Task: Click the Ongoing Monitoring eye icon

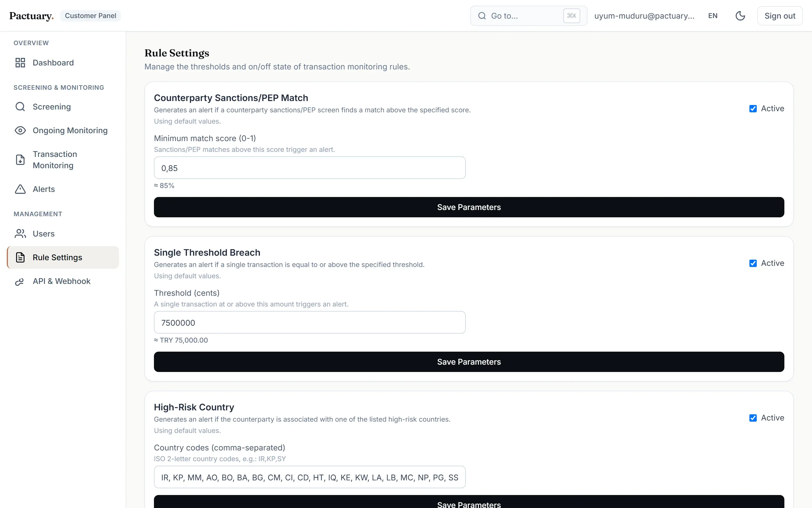Action: coord(20,130)
